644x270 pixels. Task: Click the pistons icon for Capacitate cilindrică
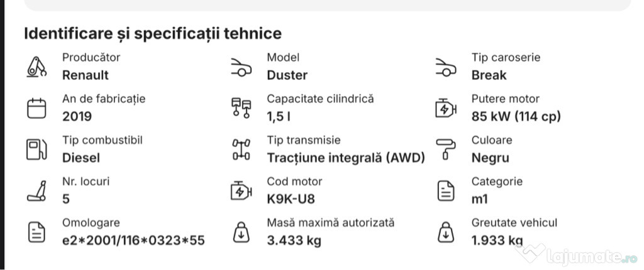tap(241, 109)
